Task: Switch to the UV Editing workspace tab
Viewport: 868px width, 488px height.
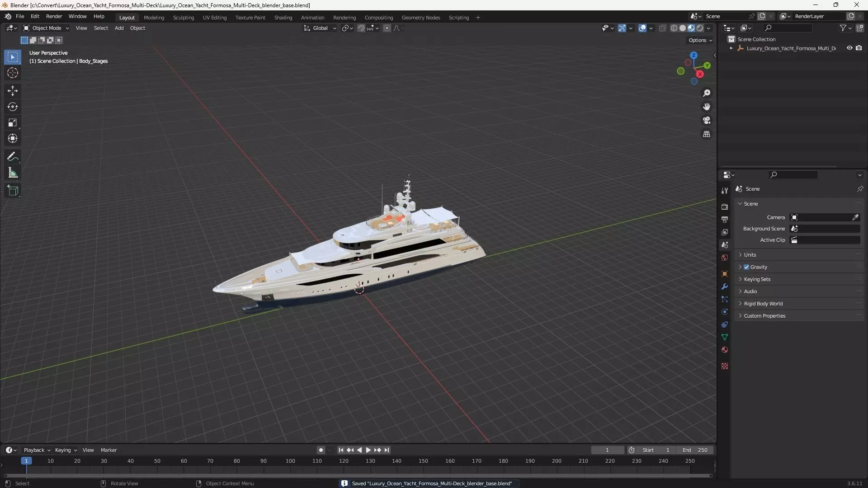Action: coord(215,18)
